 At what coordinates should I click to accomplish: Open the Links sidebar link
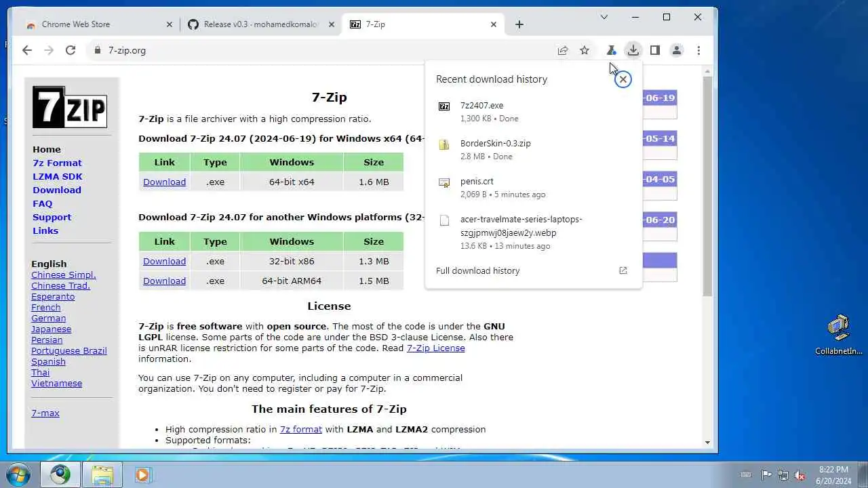pos(45,230)
